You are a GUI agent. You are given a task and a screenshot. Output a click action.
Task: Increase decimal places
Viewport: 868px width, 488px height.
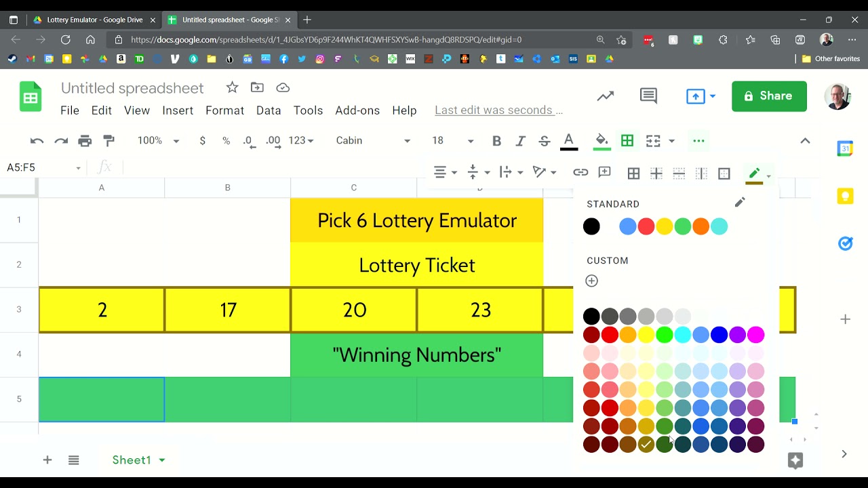pyautogui.click(x=273, y=141)
